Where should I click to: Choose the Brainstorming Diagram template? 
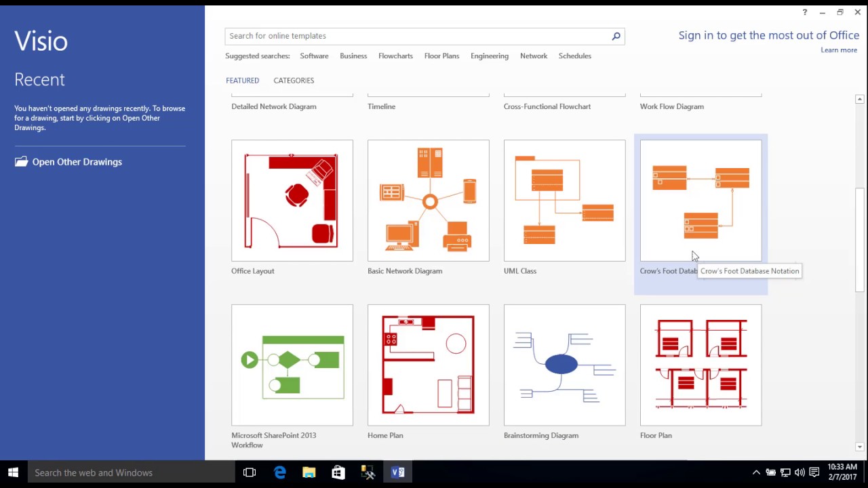565,365
